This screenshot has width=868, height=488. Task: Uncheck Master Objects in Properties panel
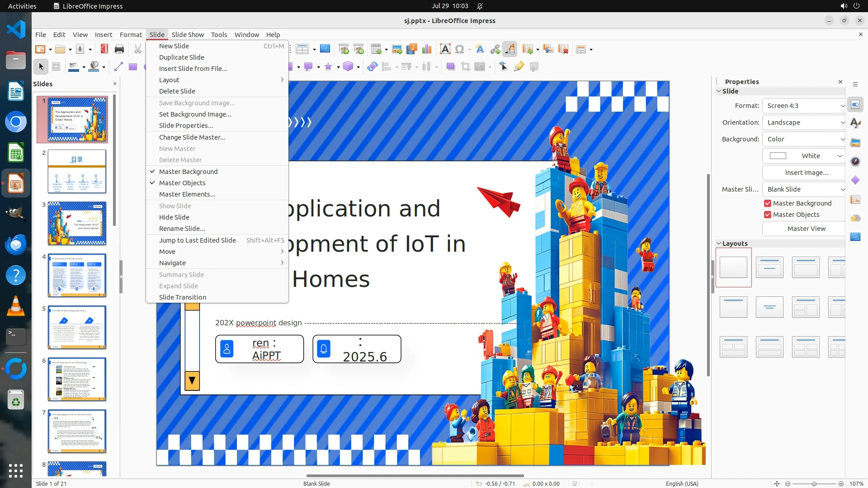point(768,215)
